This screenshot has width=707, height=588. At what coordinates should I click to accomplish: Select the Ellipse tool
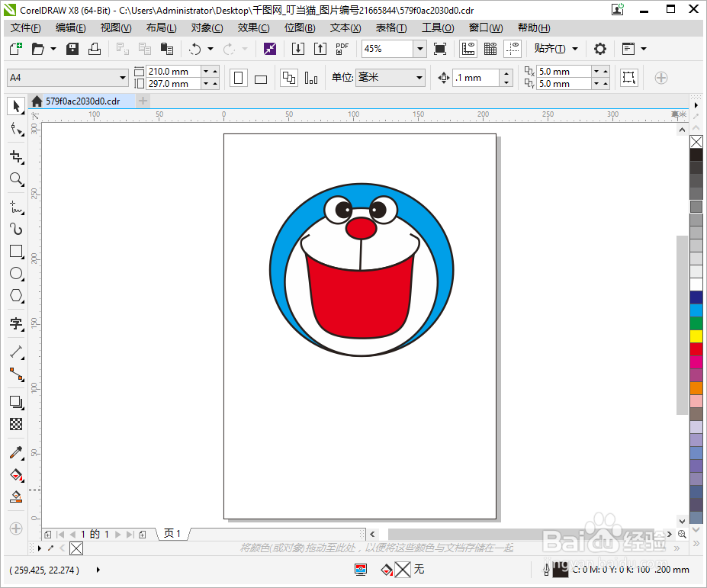pyautogui.click(x=16, y=273)
